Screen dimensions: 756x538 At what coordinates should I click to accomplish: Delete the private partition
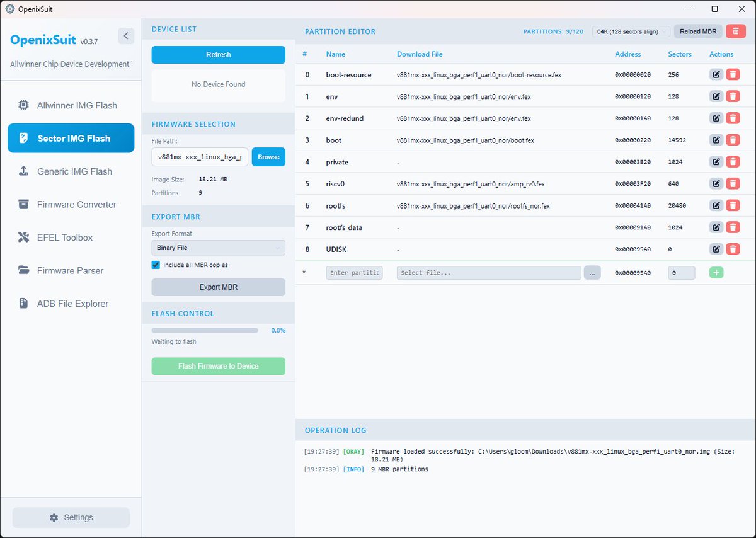click(733, 162)
